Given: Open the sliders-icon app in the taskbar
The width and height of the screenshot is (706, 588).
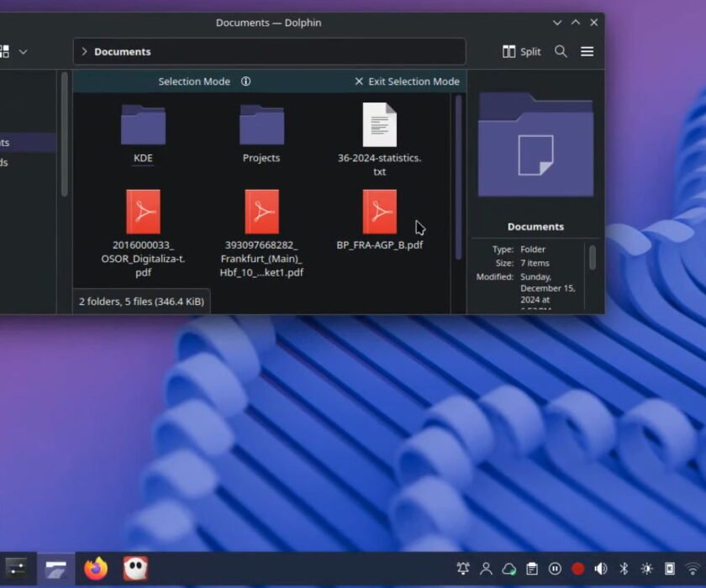Looking at the screenshot, I should [17, 569].
